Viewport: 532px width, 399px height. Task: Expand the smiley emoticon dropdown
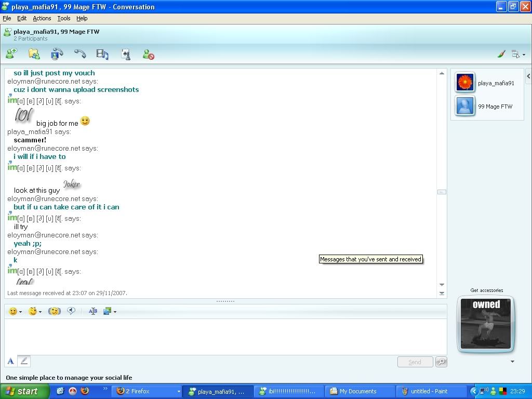point(21,312)
